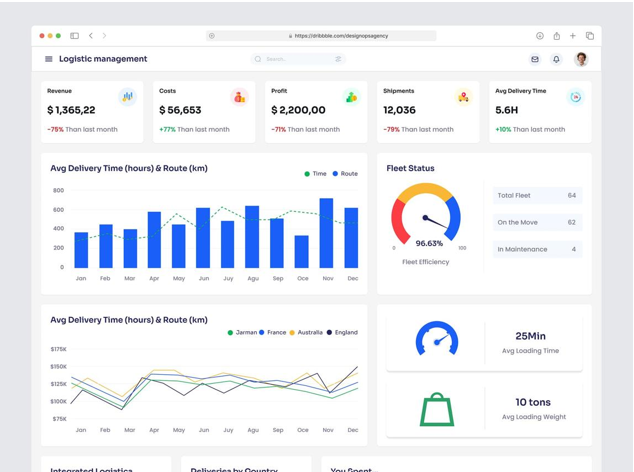Select the On the Move row

point(537,222)
